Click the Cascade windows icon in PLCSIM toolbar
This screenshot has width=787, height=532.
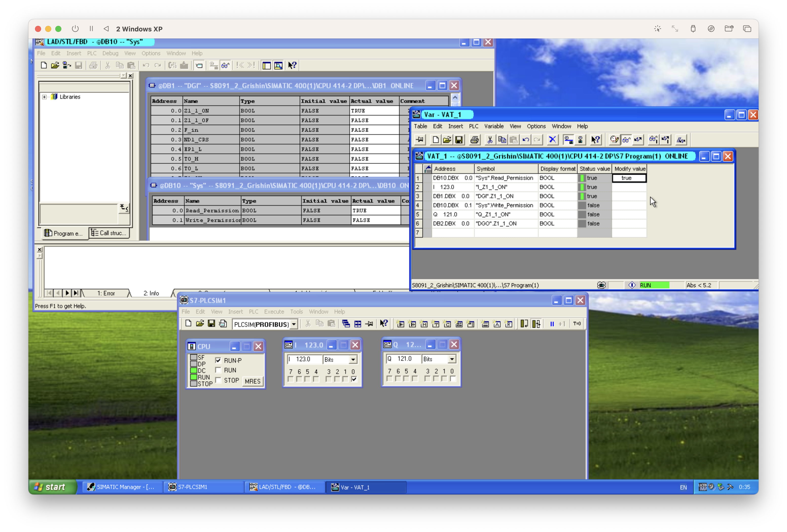346,324
